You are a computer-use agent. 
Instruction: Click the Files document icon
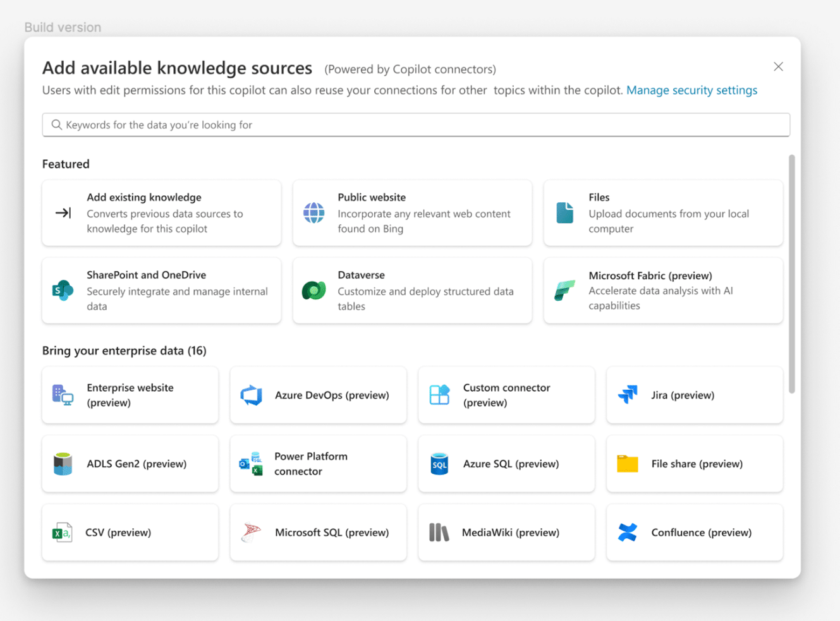(564, 213)
